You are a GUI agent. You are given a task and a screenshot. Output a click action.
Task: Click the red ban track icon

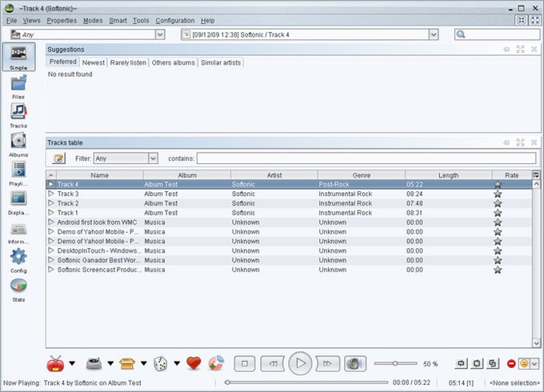click(511, 363)
